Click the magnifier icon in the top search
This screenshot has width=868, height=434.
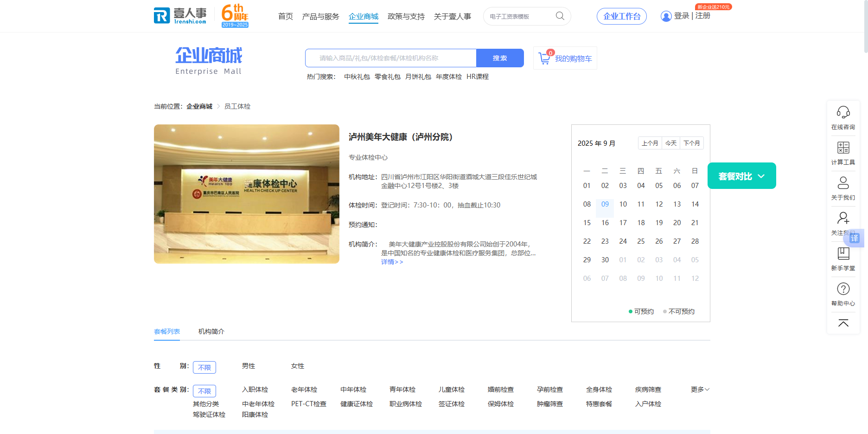coord(560,16)
